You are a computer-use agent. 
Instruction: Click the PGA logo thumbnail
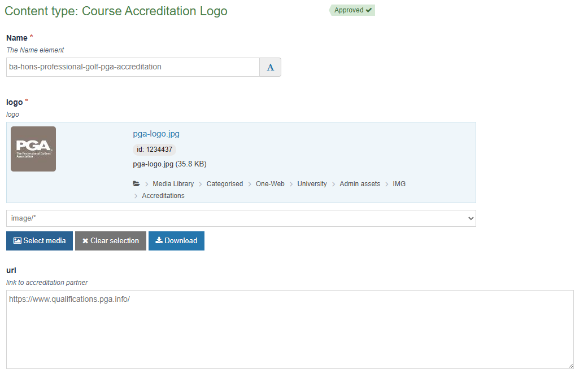point(33,149)
